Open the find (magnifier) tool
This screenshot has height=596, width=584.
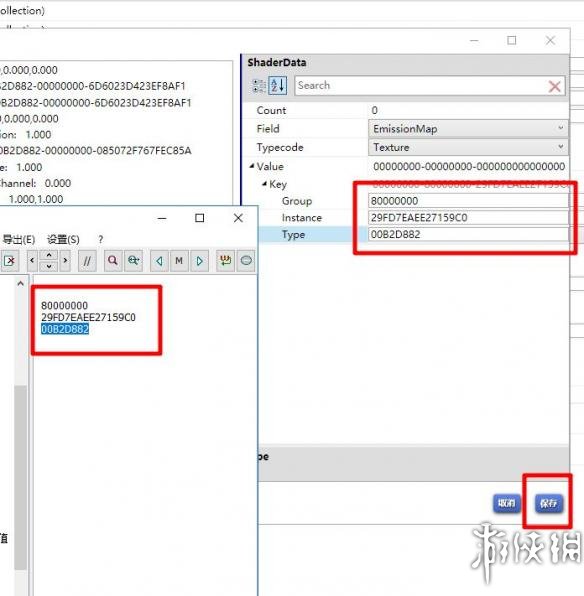click(x=113, y=261)
